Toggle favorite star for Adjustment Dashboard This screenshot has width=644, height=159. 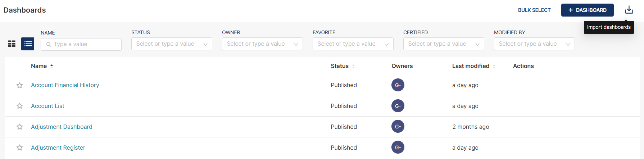20,127
